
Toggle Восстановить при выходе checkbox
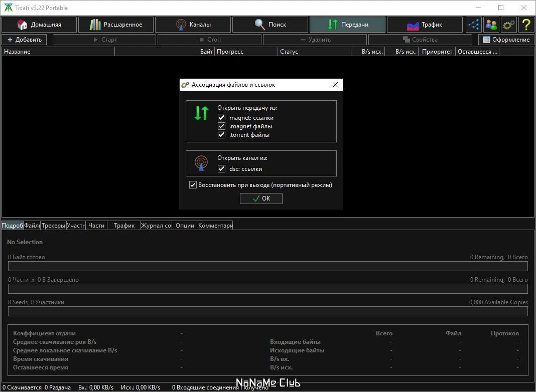193,185
